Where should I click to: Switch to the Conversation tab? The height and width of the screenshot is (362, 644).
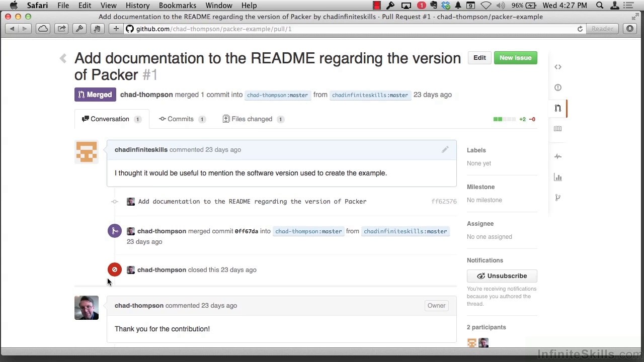coord(112,119)
